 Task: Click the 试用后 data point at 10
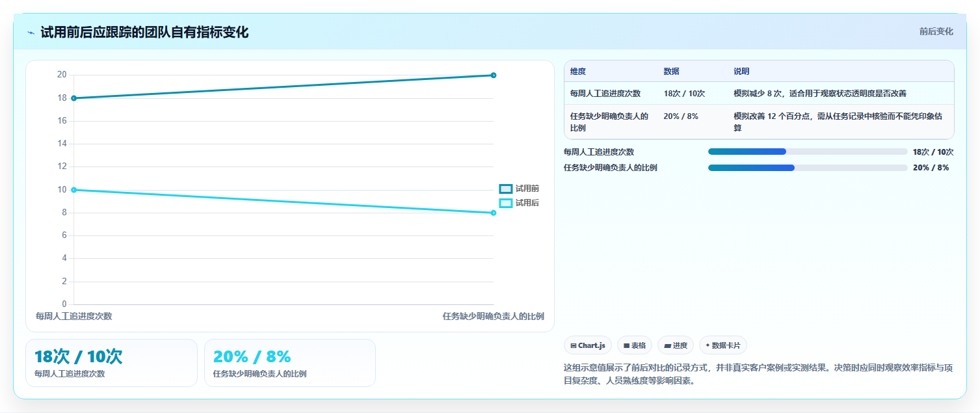click(x=73, y=190)
